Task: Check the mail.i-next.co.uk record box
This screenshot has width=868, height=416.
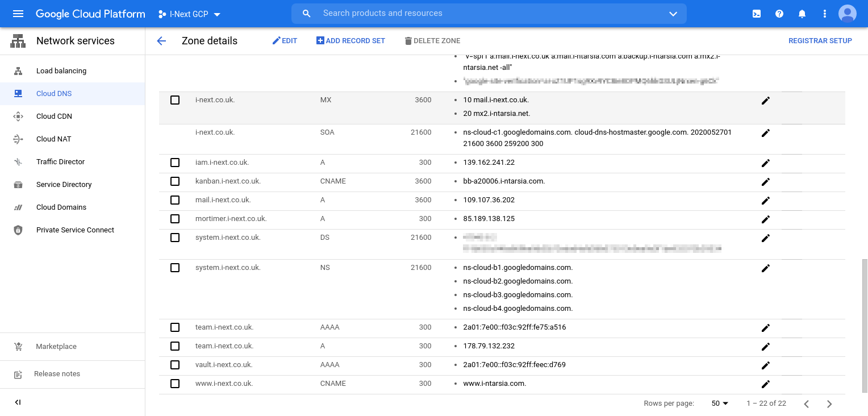Action: coord(175,200)
